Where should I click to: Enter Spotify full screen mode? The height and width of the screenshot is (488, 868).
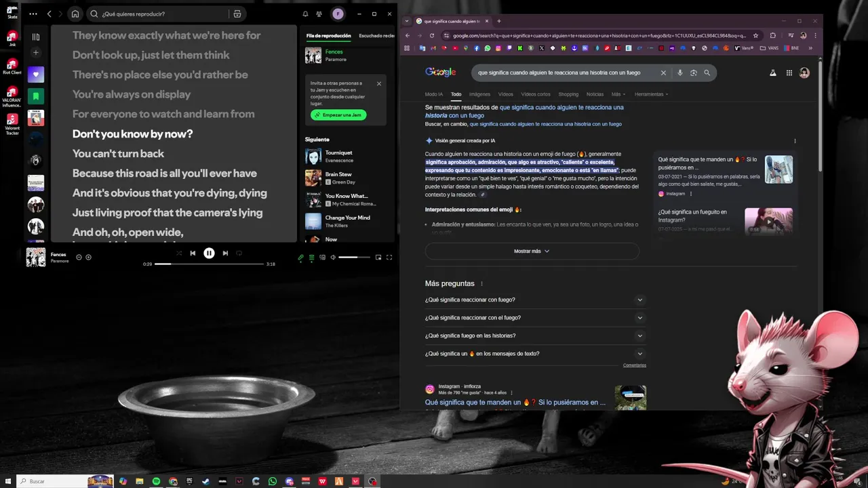click(x=389, y=258)
